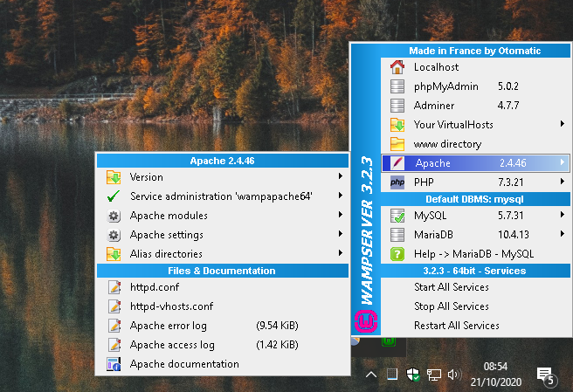Screen dimensions: 573x392
Task: Click the Windows Security shield tray icon
Action: (413, 375)
